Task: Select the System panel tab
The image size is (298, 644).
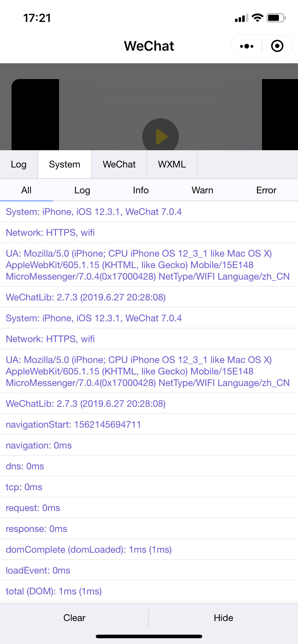Action: click(65, 165)
